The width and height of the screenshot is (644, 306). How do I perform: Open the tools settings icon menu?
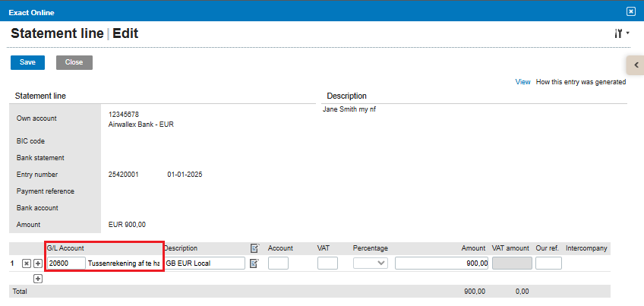(x=622, y=33)
